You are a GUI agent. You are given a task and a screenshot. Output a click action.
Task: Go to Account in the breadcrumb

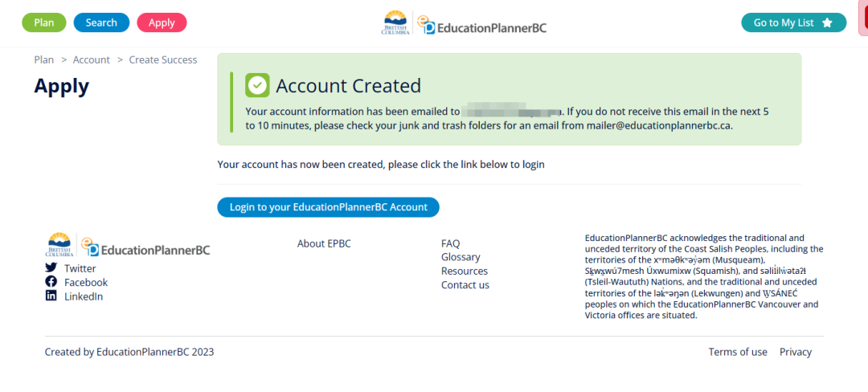pos(92,59)
